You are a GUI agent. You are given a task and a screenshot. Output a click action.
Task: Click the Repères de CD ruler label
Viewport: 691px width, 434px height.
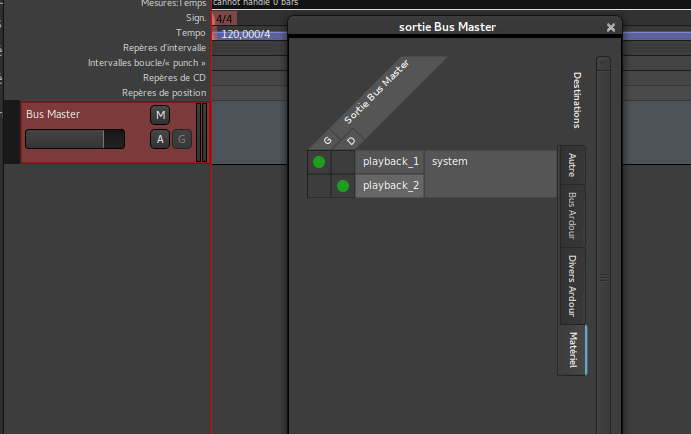pos(174,78)
